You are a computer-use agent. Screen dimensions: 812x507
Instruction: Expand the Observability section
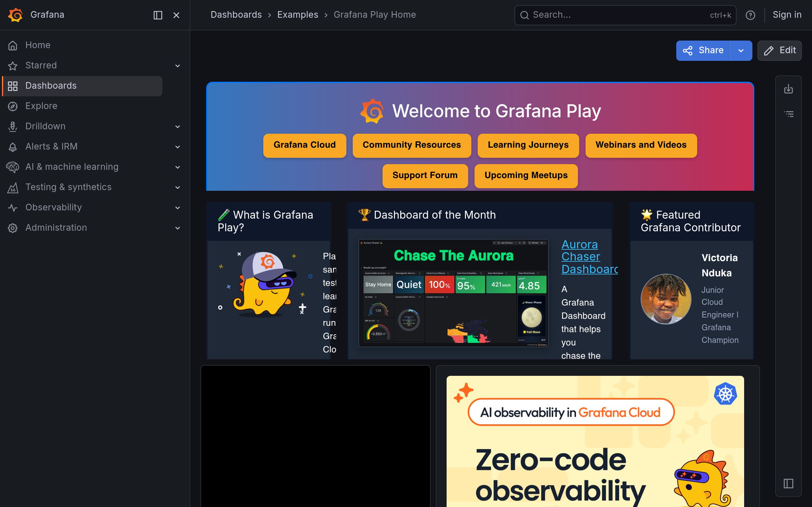click(x=178, y=208)
